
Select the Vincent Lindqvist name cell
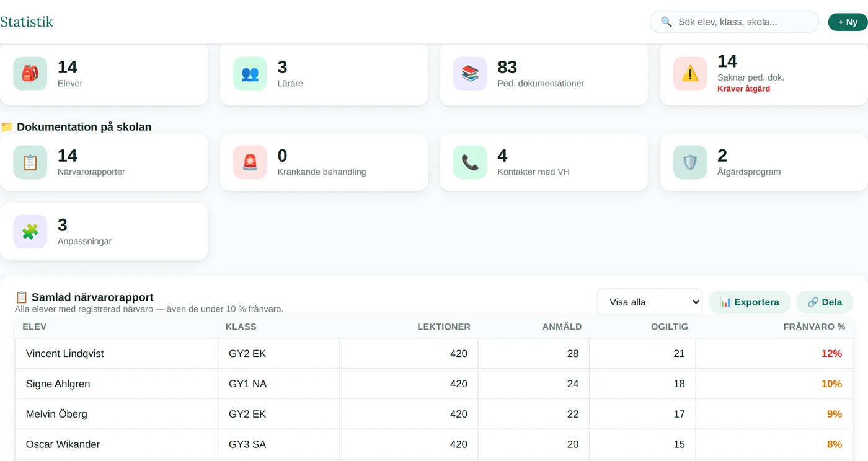click(117, 354)
